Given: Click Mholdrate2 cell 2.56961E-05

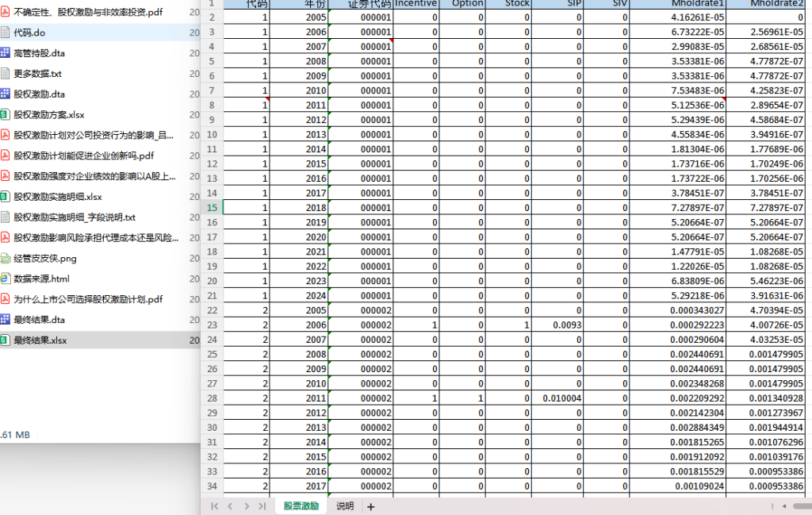Looking at the screenshot, I should (765, 32).
